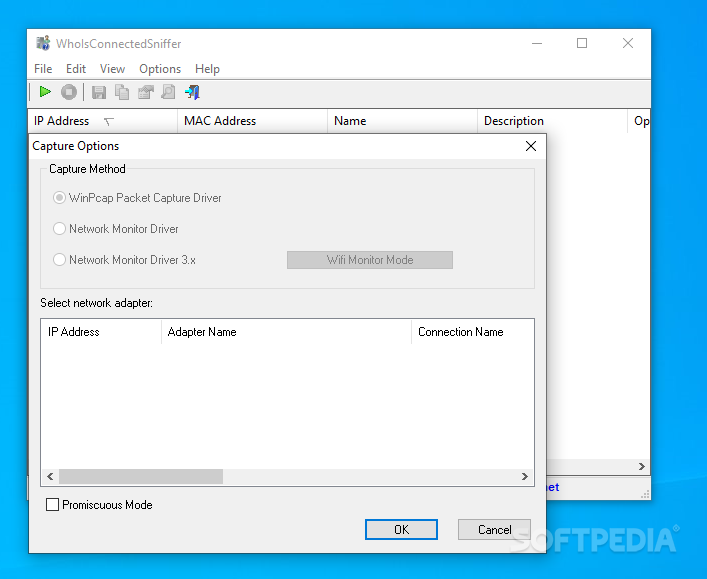Sort main list by IP Address column
The width and height of the screenshot is (707, 579).
103,121
